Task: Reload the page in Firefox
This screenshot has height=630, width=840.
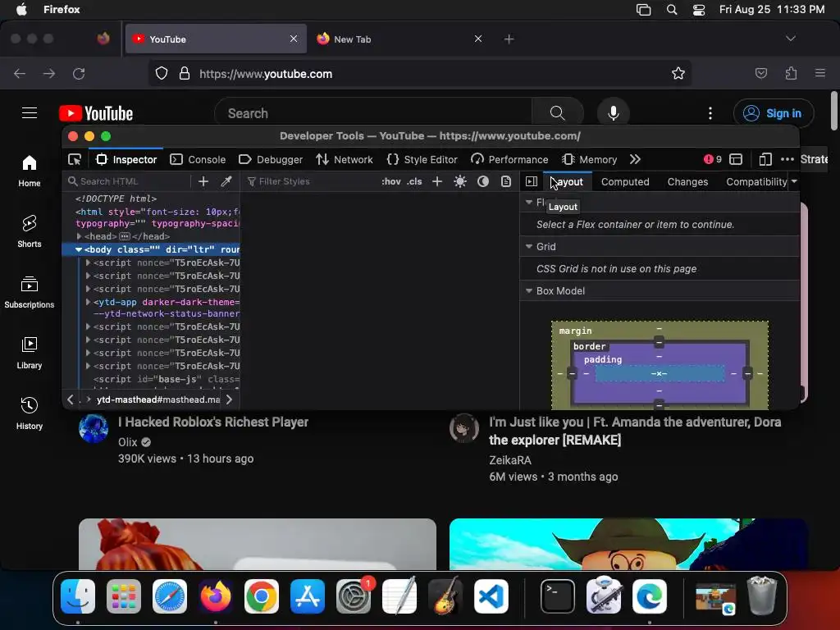Action: [79, 73]
